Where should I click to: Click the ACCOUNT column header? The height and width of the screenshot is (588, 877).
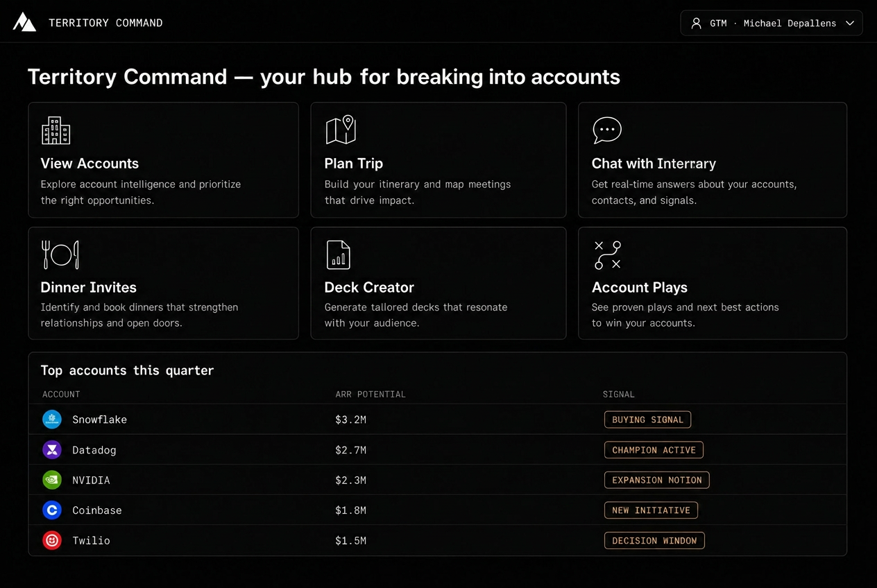tap(61, 395)
